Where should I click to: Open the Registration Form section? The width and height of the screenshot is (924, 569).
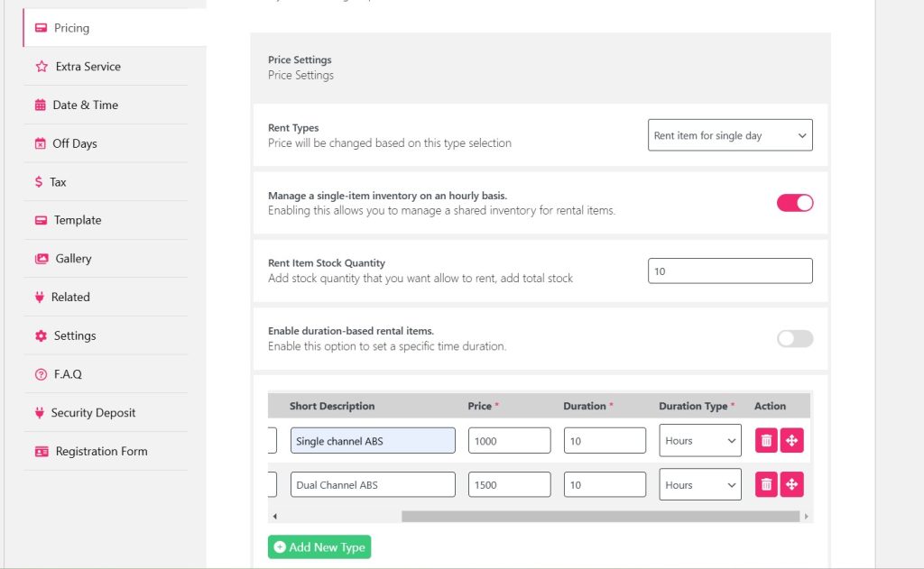click(101, 452)
